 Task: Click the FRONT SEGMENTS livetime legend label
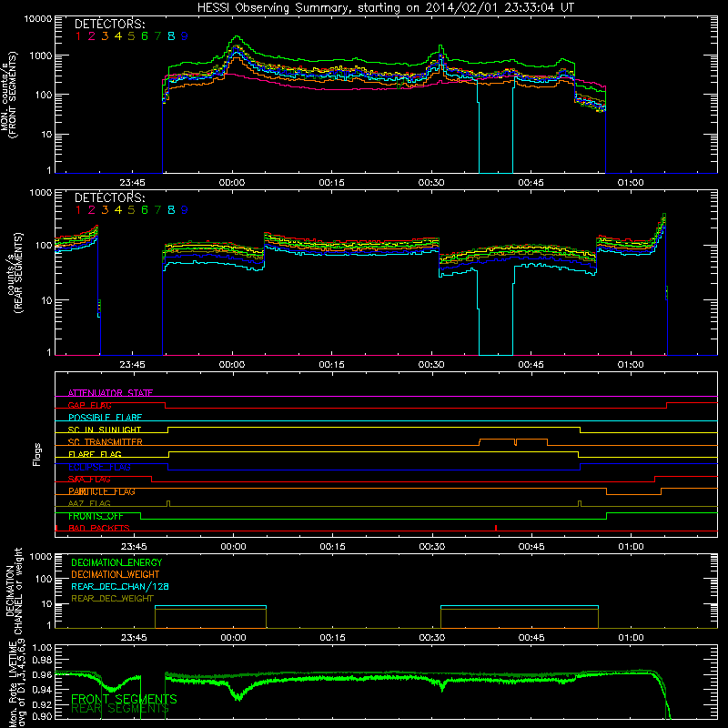click(124, 699)
